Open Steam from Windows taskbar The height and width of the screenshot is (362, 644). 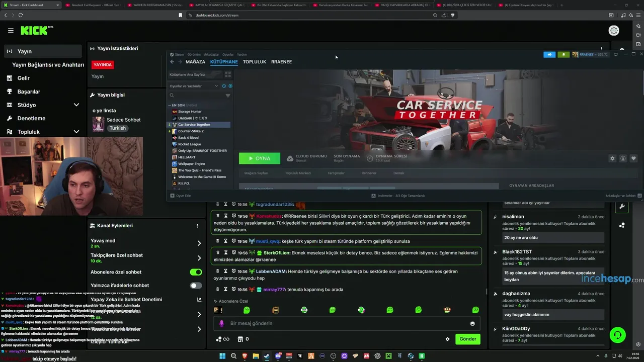click(x=267, y=356)
